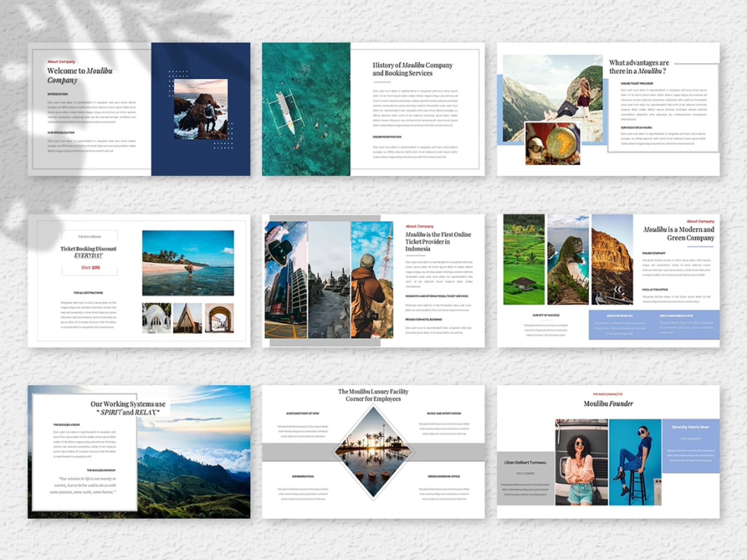Click the archway building small photo
Screen dimensions: 747x560
(219, 318)
